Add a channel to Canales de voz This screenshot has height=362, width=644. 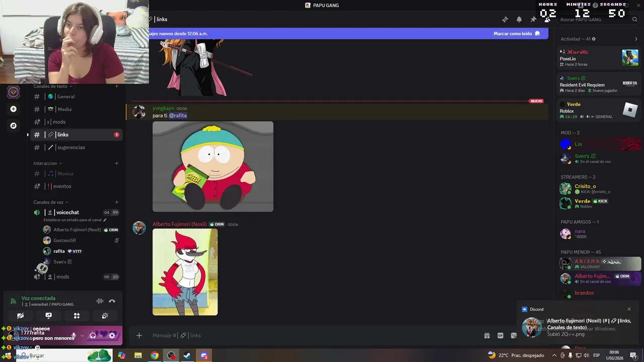[117, 202]
